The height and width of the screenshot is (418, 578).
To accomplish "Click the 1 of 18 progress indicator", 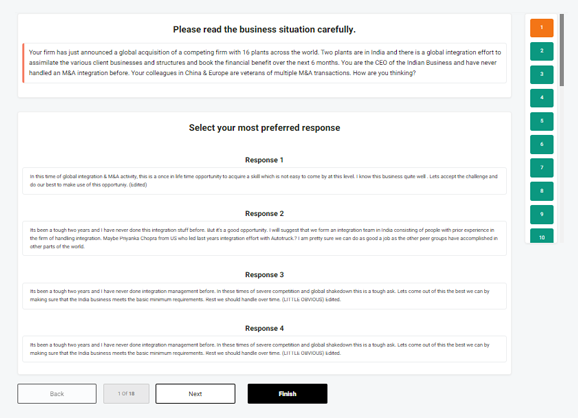I will (126, 394).
